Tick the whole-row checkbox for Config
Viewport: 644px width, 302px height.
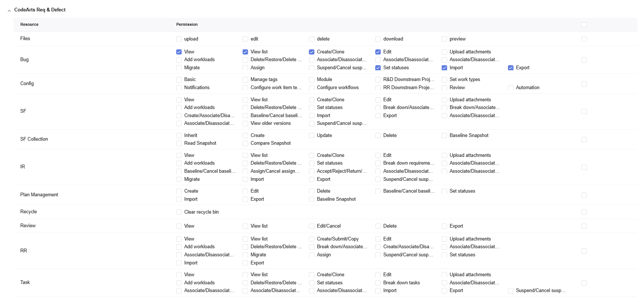(584, 84)
